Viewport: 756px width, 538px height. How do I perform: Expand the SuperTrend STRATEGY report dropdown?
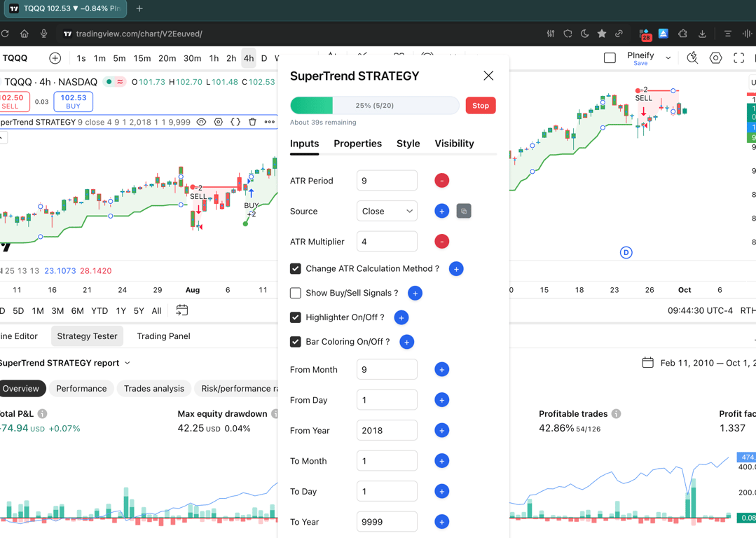point(128,363)
